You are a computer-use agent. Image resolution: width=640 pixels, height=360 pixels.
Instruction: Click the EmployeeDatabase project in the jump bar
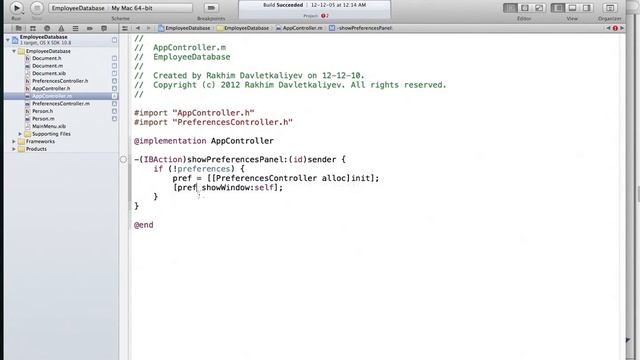[x=184, y=28]
